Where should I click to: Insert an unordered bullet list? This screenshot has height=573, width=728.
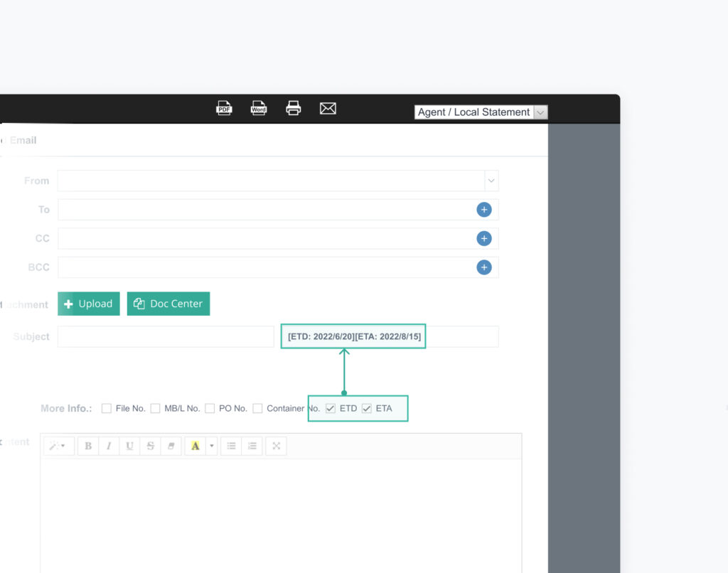coord(231,446)
